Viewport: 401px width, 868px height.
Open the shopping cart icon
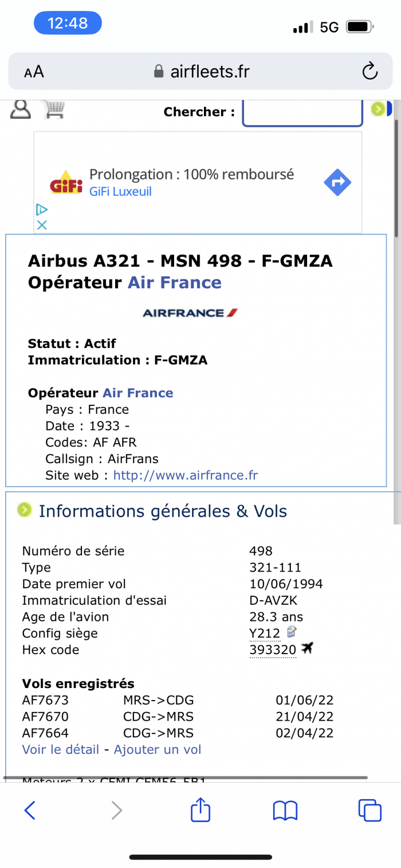coord(54,109)
